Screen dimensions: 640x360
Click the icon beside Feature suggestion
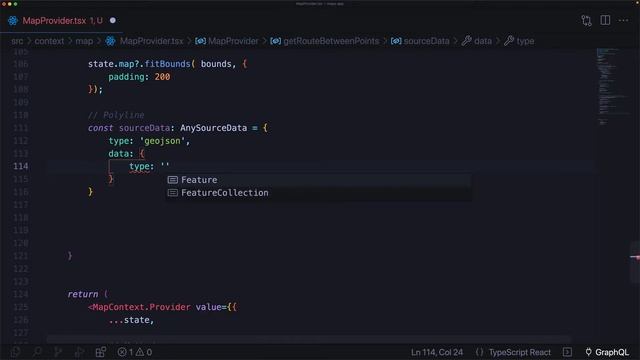pyautogui.click(x=173, y=180)
